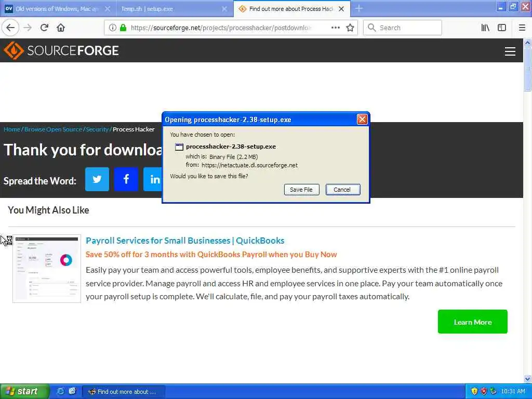The height and width of the screenshot is (399, 532).
Task: Click the Save 50% off QuickBooks Payroll link
Action: pos(211,255)
